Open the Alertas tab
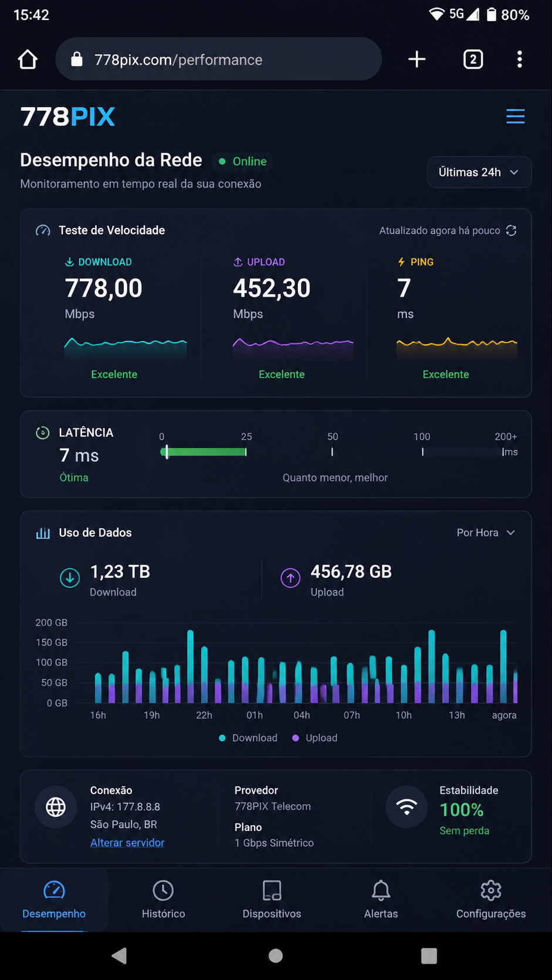 381,900
